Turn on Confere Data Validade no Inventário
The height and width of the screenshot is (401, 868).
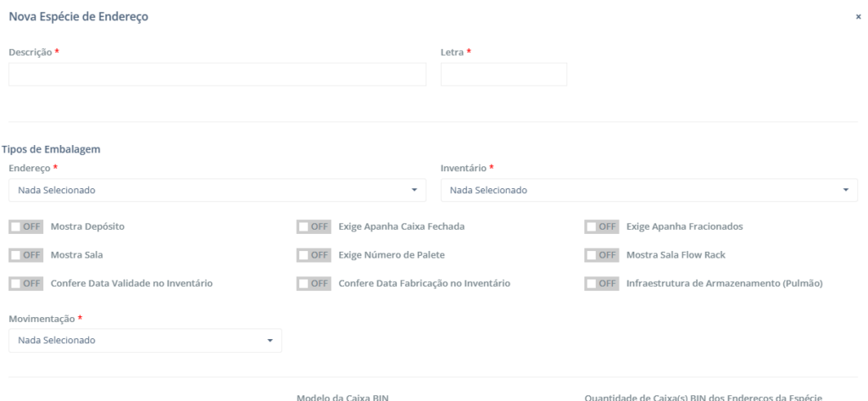(25, 283)
